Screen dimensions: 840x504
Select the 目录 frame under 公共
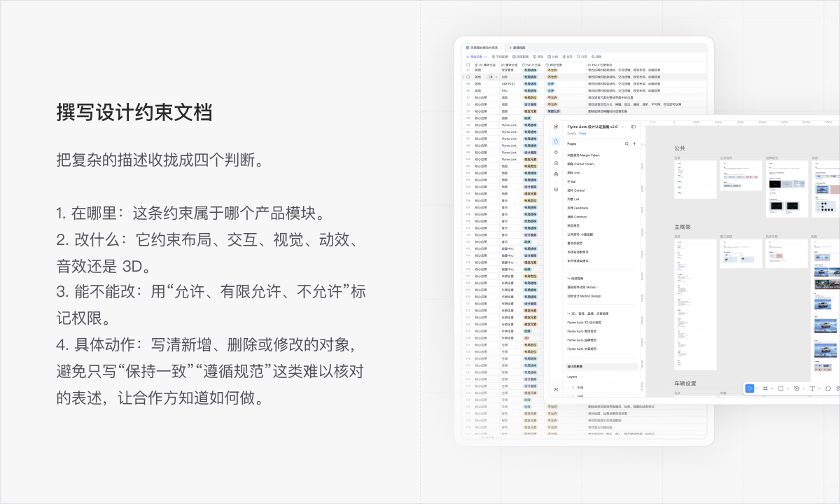coord(695,180)
